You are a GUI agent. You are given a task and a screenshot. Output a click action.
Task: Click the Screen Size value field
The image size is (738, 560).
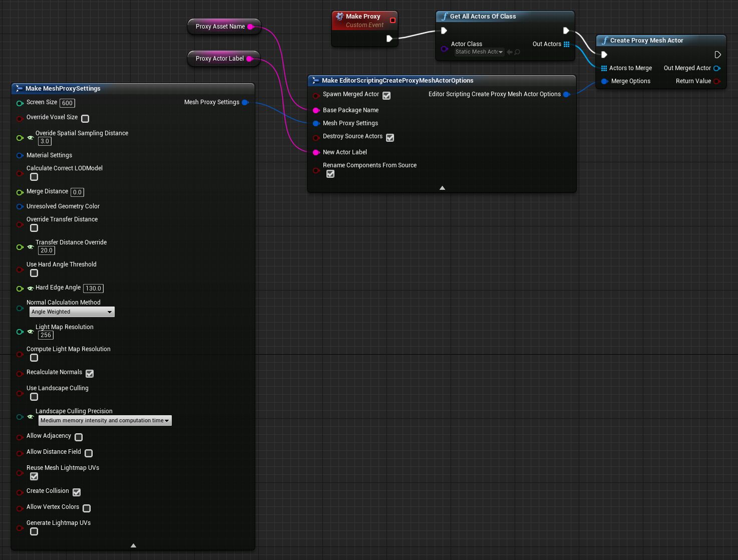67,103
